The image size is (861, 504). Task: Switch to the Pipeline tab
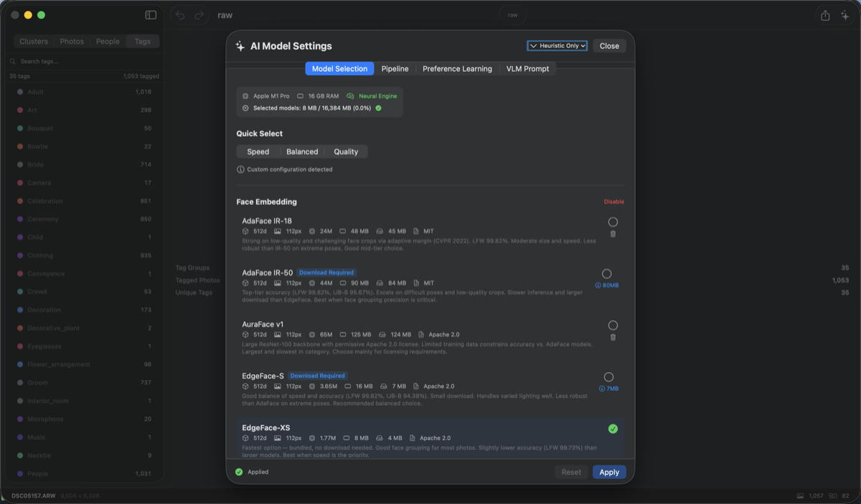tap(395, 69)
